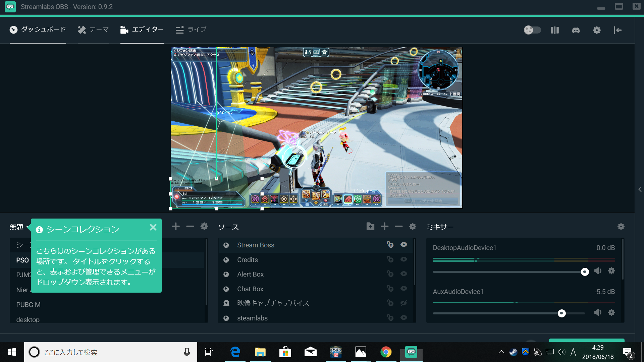
Task: Toggle lock on Alert Box source
Action: [390, 274]
